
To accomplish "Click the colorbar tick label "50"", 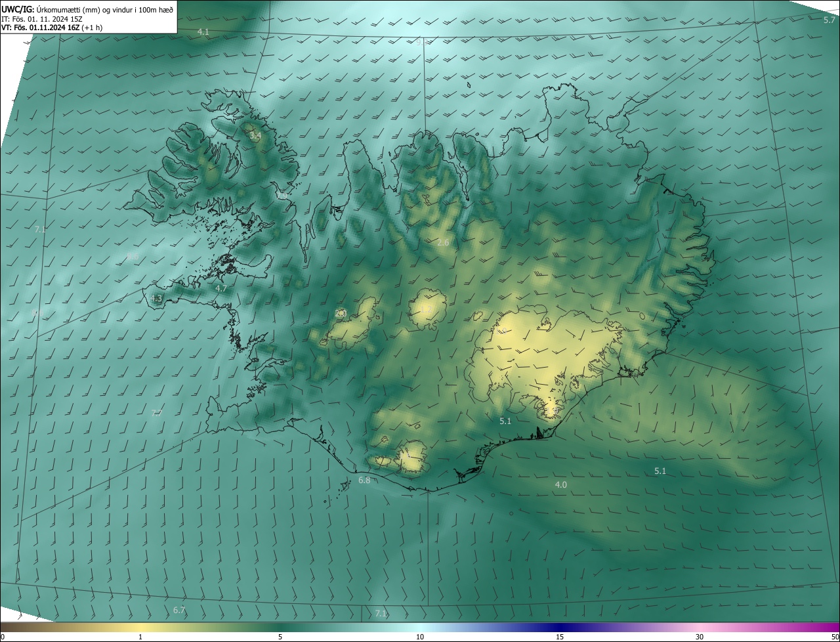I will pyautogui.click(x=835, y=637).
